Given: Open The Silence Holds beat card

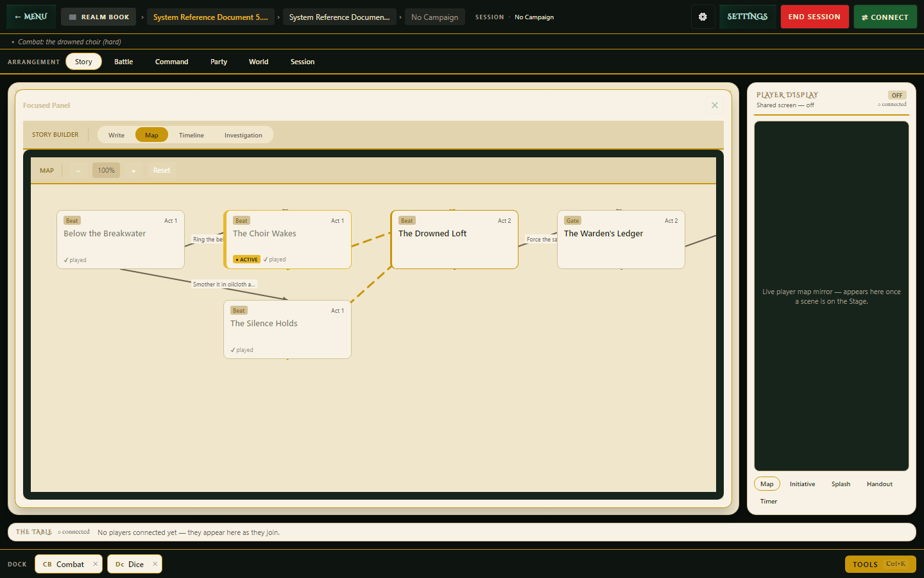Looking at the screenshot, I should [x=287, y=329].
